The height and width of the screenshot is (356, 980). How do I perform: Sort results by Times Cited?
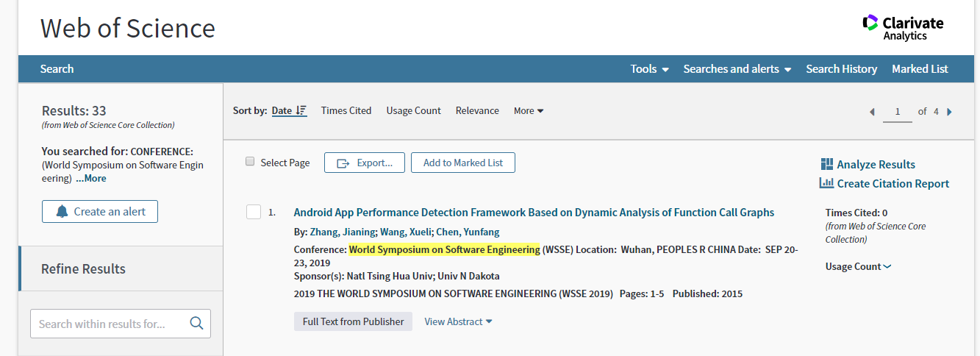tap(346, 110)
